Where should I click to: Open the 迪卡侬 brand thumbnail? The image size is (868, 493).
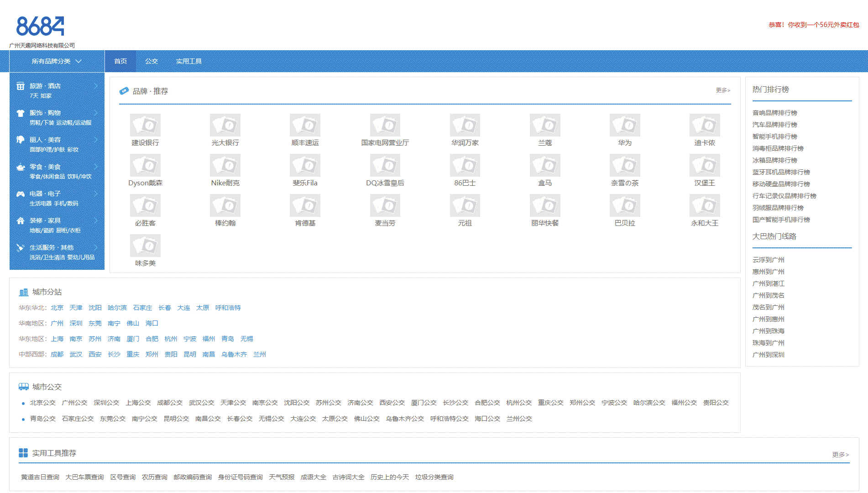point(705,125)
